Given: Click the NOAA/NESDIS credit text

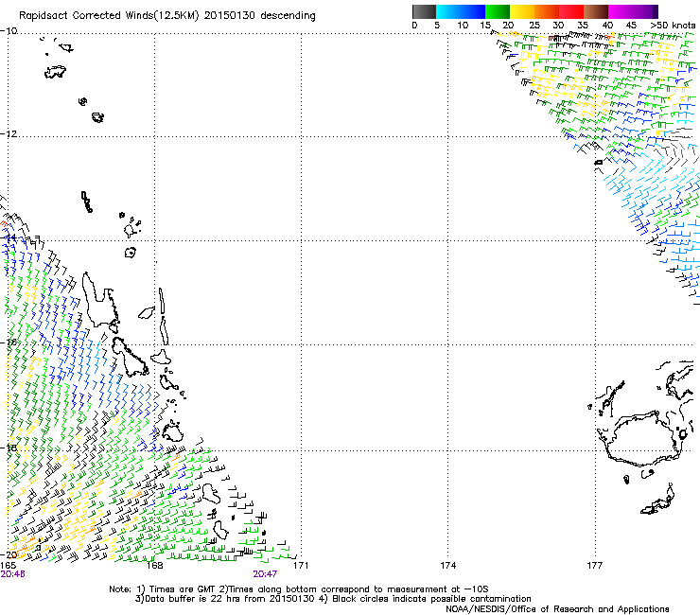Looking at the screenshot, I should (x=557, y=609).
